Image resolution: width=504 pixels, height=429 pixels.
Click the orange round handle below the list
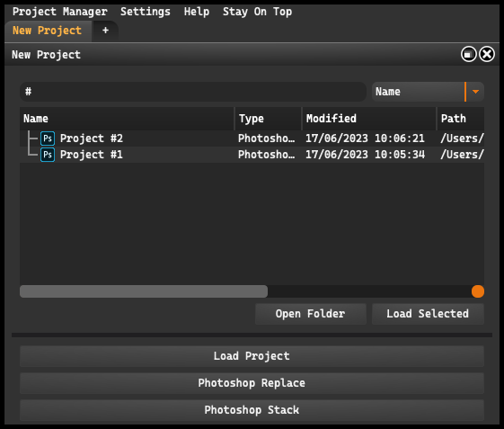coord(478,291)
